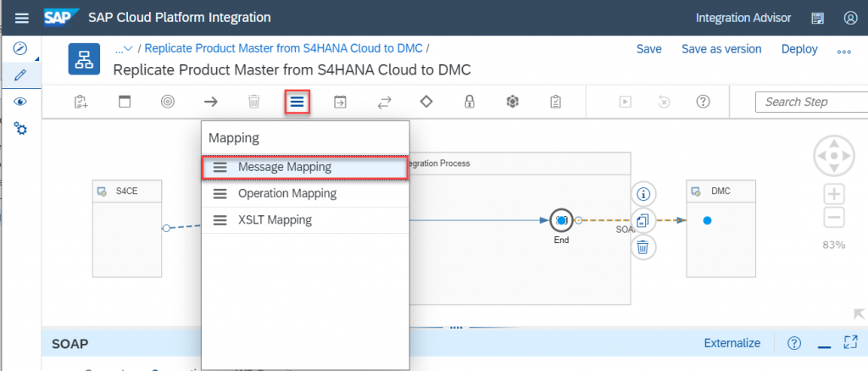868x371 pixels.
Task: Click Save as version
Action: (x=721, y=49)
